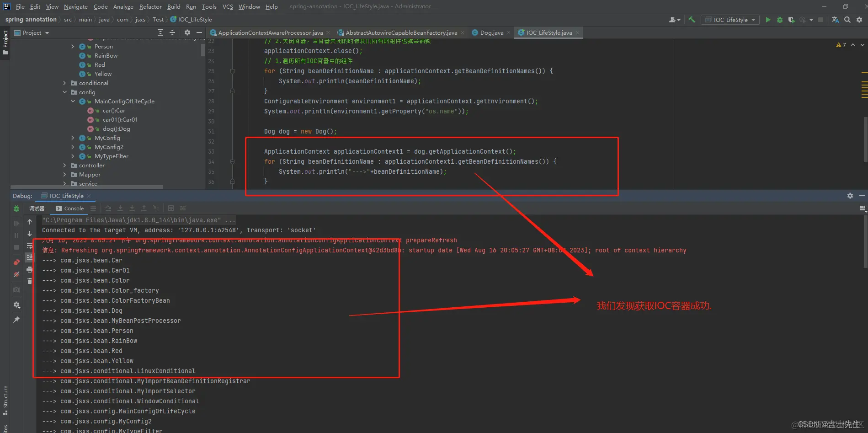Expand the conditional package
This screenshot has height=433, width=868.
pos(64,83)
